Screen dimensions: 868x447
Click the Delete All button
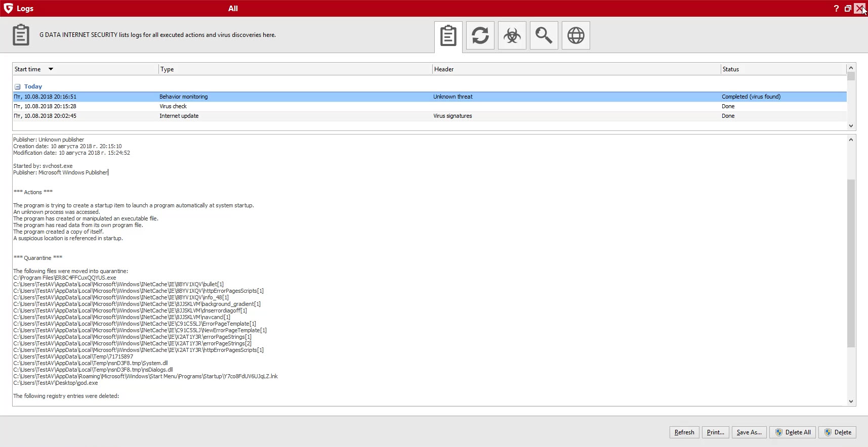coord(793,432)
